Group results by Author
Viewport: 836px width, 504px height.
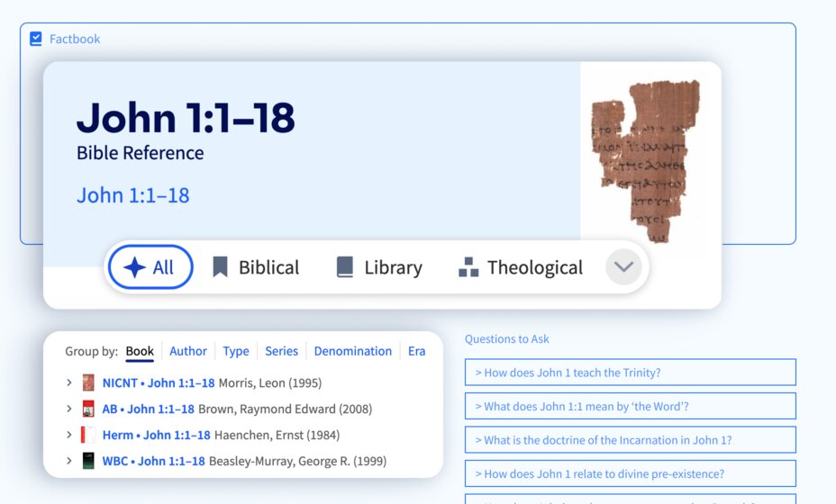[x=188, y=351]
